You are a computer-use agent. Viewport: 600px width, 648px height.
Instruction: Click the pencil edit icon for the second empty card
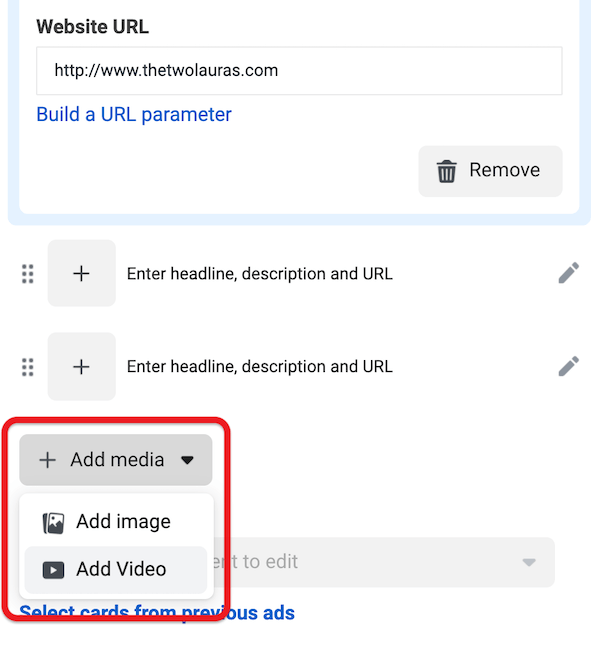point(568,366)
